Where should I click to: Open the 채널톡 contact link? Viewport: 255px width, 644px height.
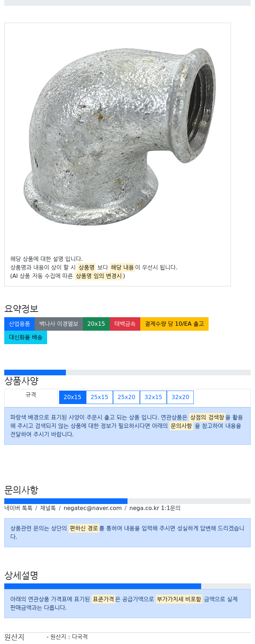point(48,508)
